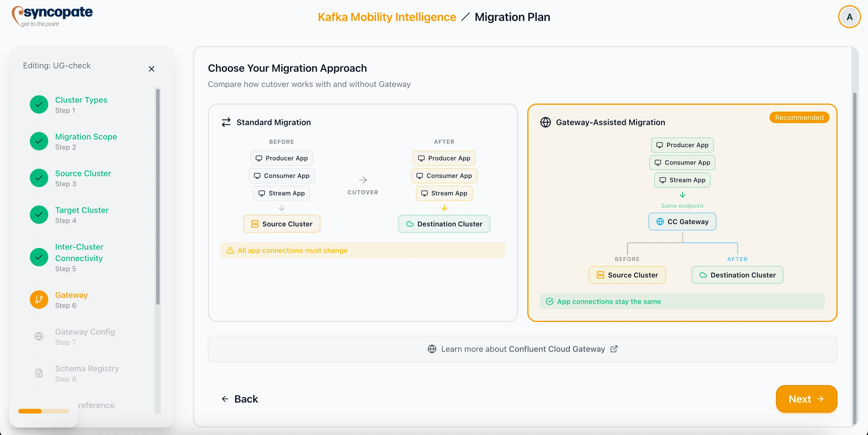Open the account avatar menu
868x435 pixels.
click(x=849, y=17)
